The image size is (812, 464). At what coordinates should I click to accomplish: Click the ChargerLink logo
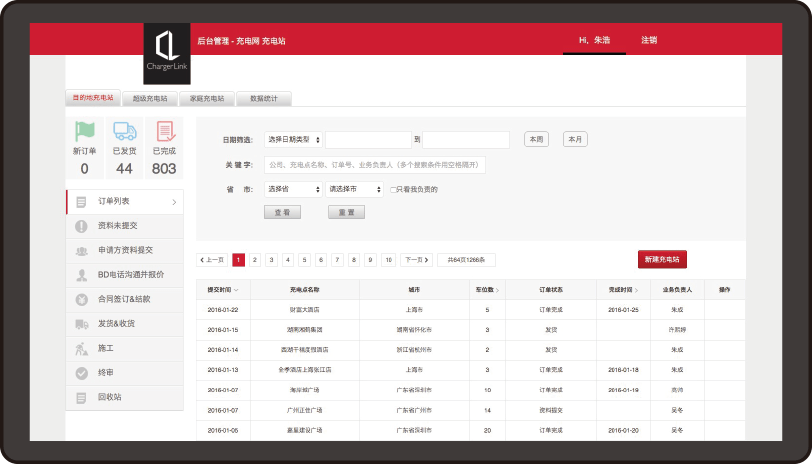167,53
